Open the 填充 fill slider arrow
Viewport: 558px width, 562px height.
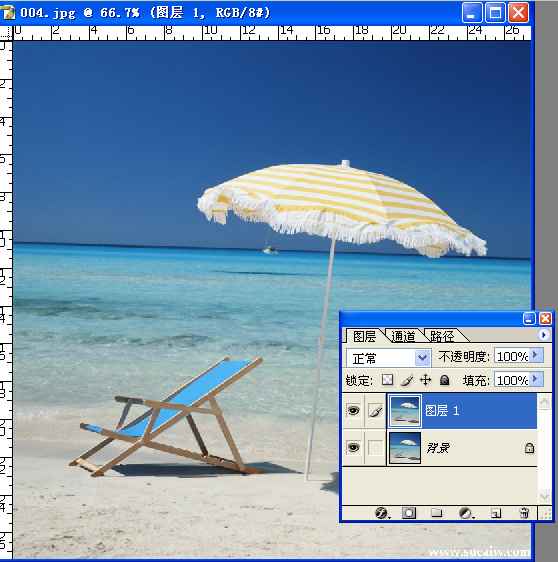click(x=535, y=378)
